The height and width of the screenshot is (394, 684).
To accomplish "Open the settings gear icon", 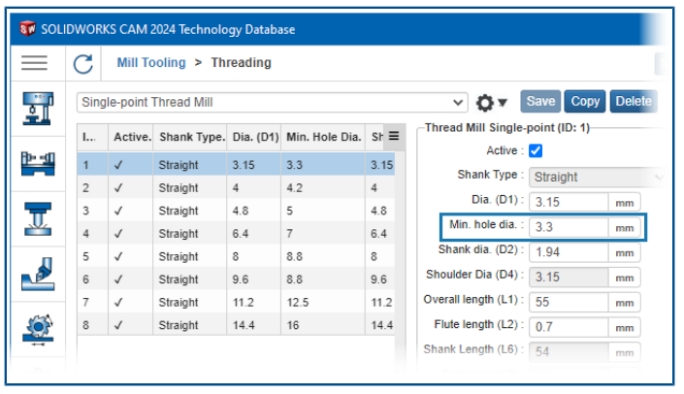I will tap(485, 103).
